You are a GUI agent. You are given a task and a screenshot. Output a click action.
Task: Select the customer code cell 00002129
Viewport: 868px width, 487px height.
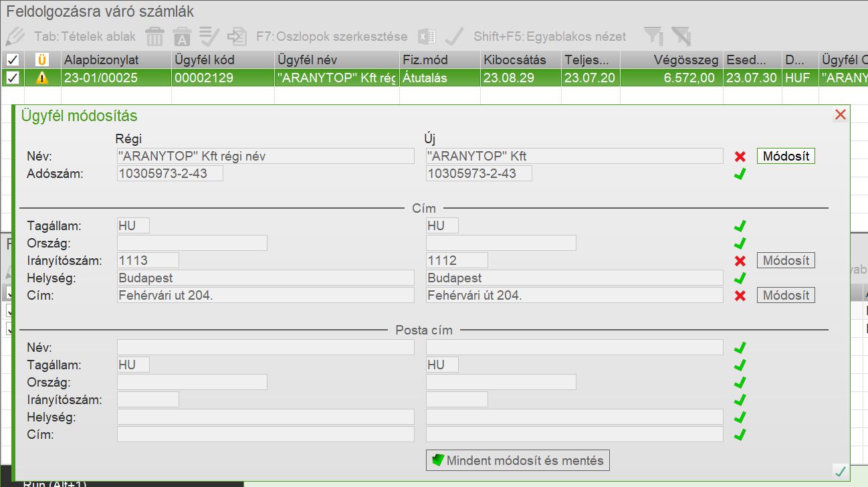pos(223,78)
